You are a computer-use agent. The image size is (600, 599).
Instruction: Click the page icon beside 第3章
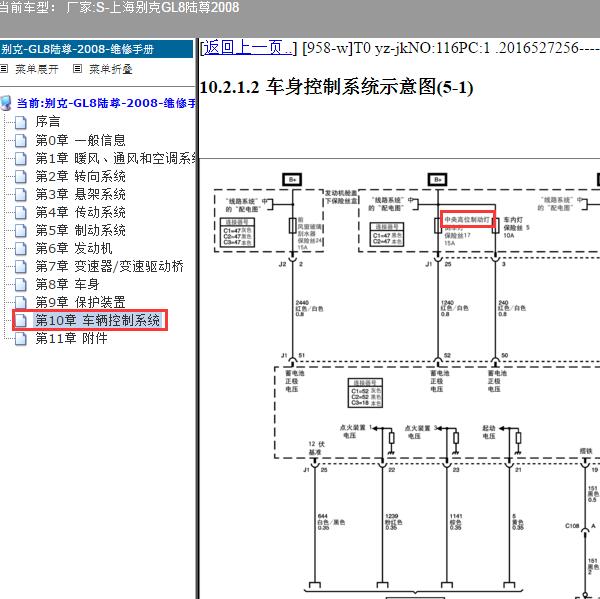coord(21,194)
